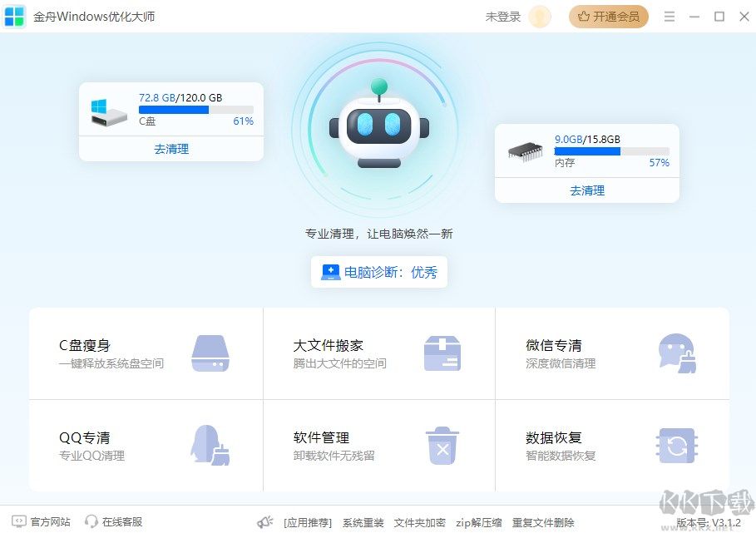Maximize the optimizer window
Image resolution: width=756 pixels, height=533 pixels.
(x=719, y=17)
